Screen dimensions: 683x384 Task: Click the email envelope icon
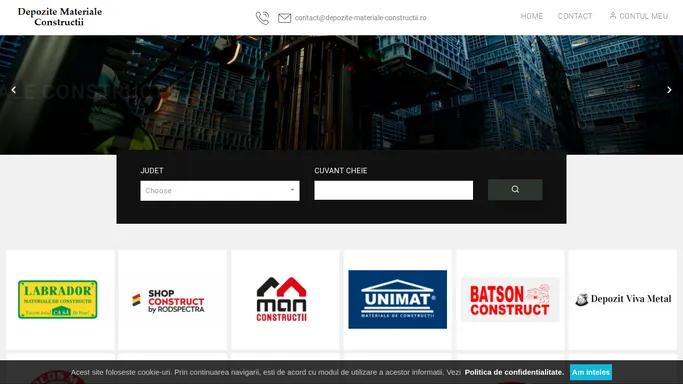coord(284,18)
